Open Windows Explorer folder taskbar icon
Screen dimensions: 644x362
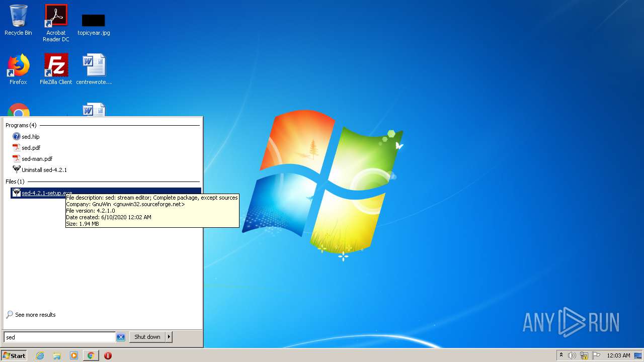(57, 355)
